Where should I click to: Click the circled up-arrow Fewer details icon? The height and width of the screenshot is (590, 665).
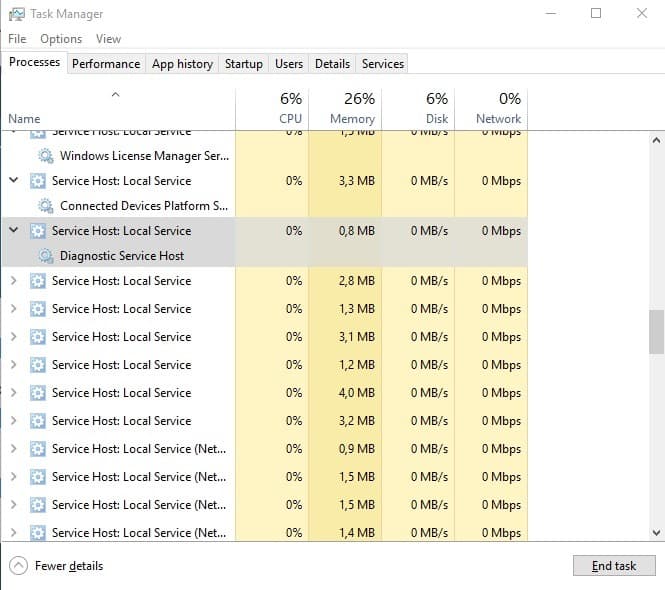18,566
